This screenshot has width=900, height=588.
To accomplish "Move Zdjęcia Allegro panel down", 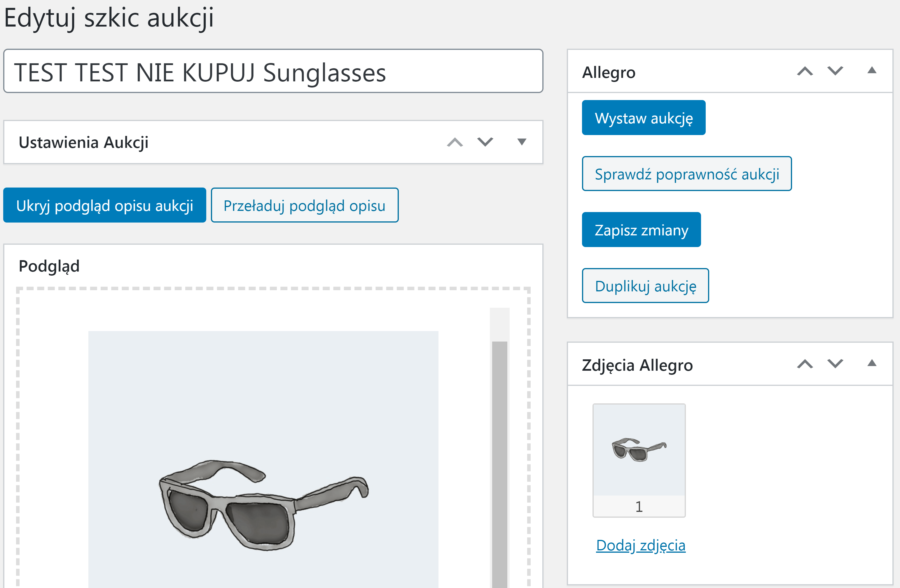I will [x=835, y=364].
